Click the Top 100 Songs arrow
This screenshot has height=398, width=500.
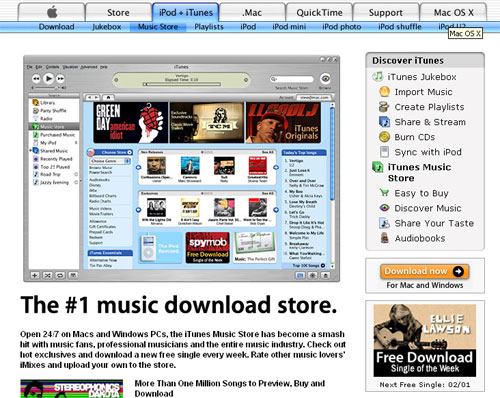tap(323, 266)
